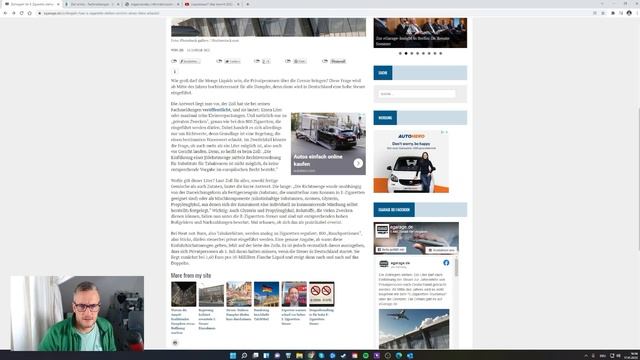This screenshot has height=360, width=640.
Task: Click the print icon below related posts
Action: [175, 343]
